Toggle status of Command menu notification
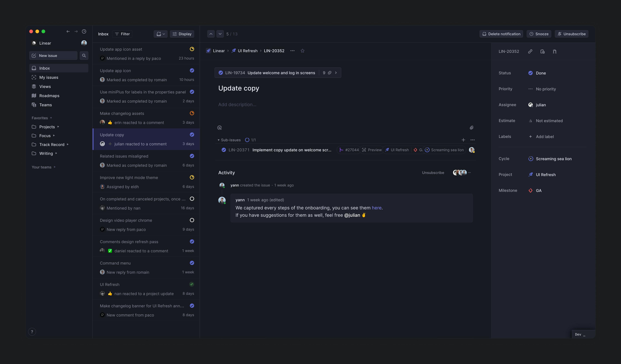The width and height of the screenshot is (621, 364). (192, 263)
